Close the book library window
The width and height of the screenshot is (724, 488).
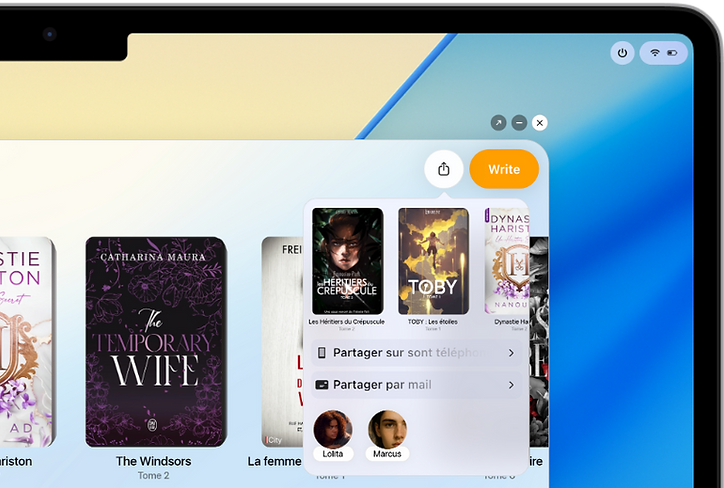540,123
